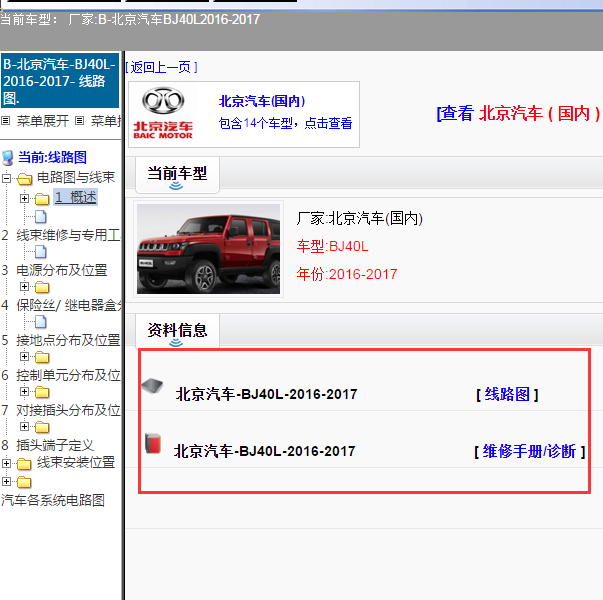Viewport: 603px width, 600px height.
Task: Expand the node under 3 电源分布及位置
Action: (x=24, y=287)
